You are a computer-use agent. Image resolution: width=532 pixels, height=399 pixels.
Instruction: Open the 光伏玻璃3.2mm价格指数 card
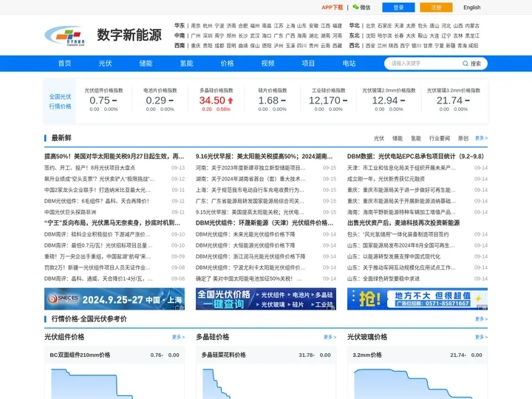[453, 100]
